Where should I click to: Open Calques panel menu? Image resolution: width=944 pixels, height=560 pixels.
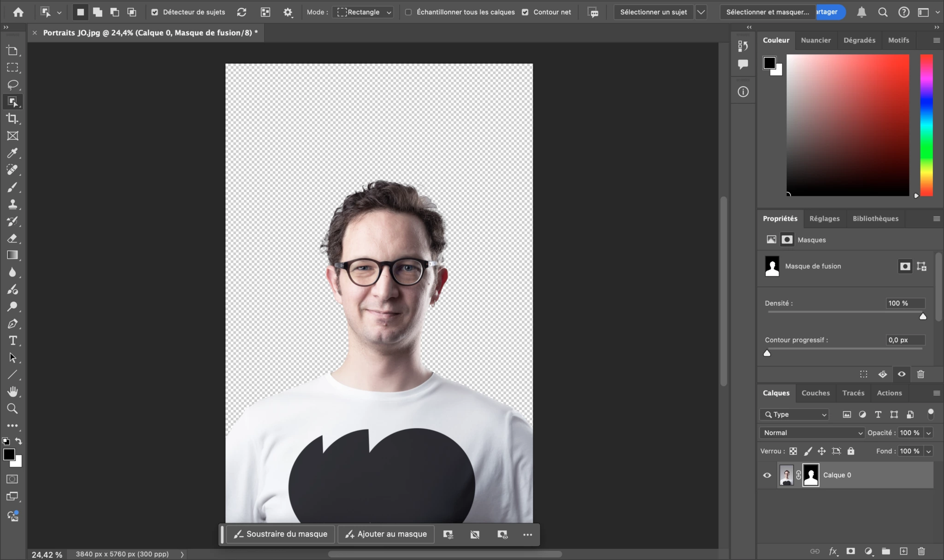point(936,393)
